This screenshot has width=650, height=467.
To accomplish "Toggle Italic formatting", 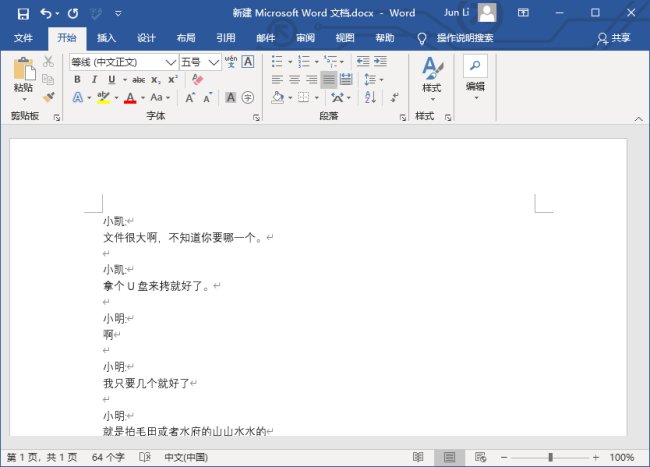I will [x=95, y=79].
